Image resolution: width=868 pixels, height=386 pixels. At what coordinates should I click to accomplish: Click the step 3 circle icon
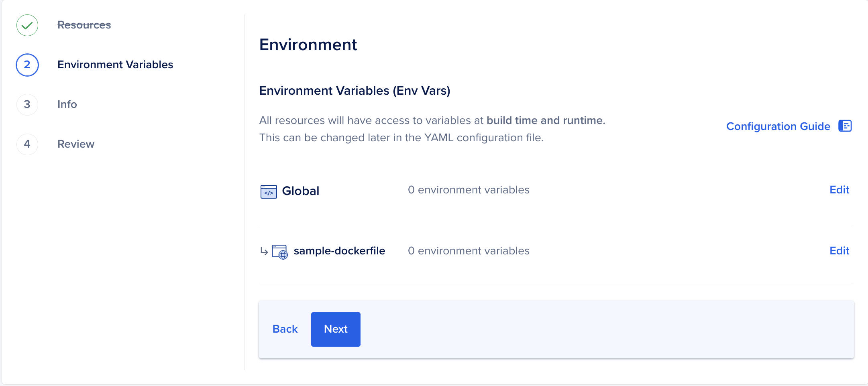coord(27,105)
